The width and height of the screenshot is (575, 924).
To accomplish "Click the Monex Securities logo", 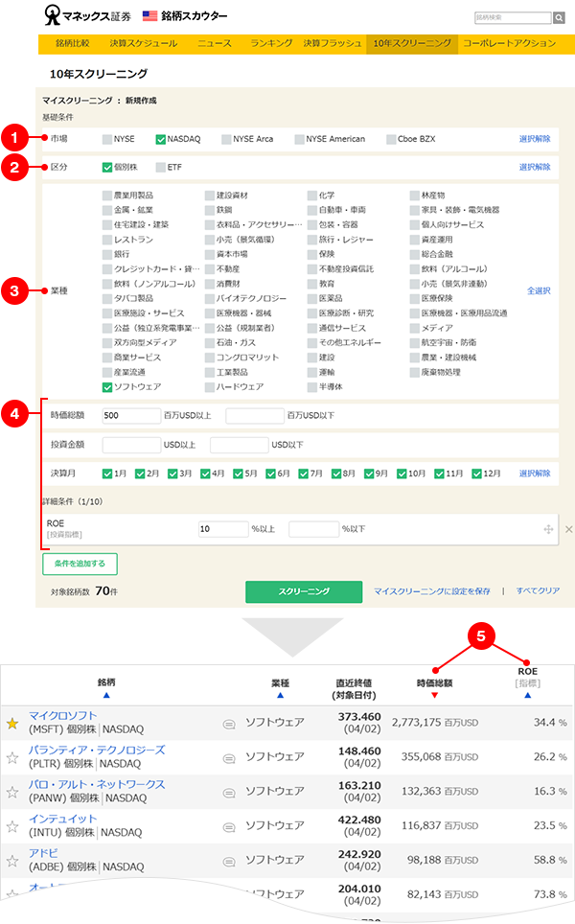I will (88, 15).
